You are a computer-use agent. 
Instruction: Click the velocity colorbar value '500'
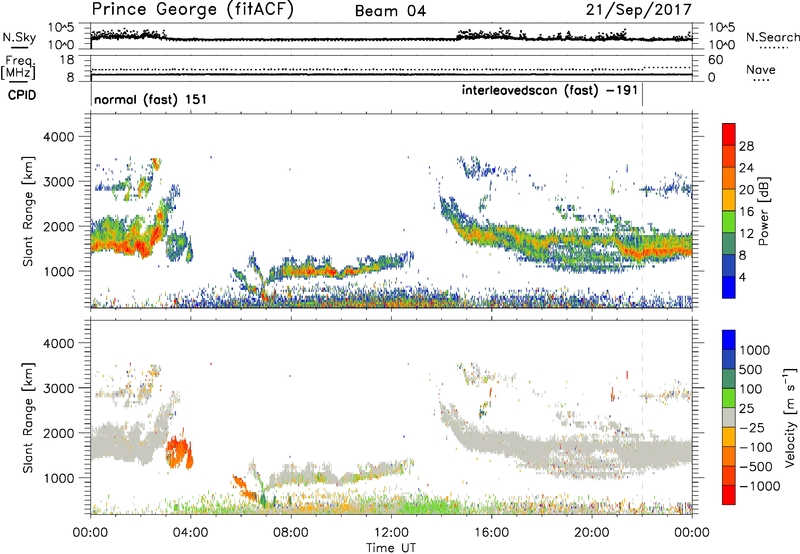tap(751, 369)
